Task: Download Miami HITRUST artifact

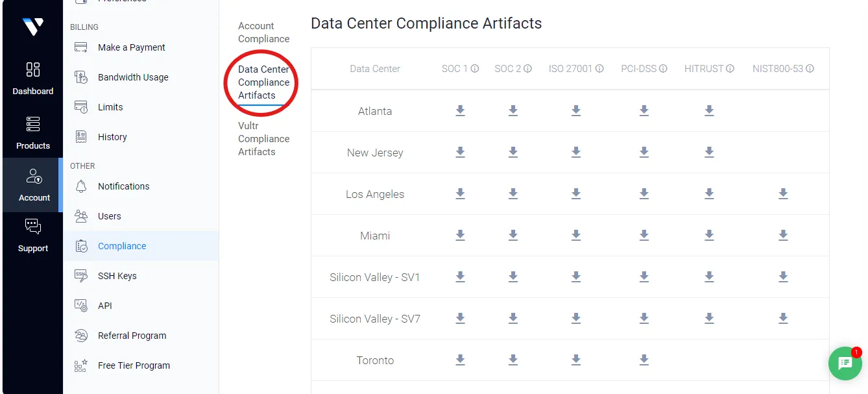Action: click(x=709, y=236)
